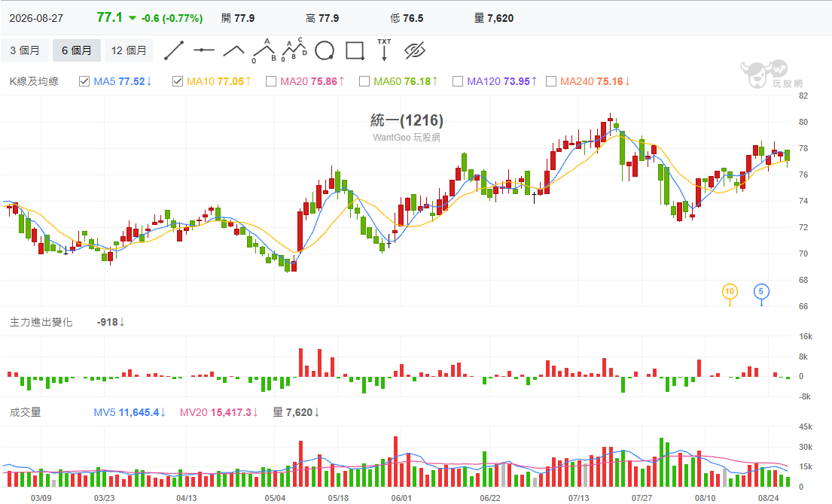832x504 pixels.
Task: Uncheck the MA5 moving average checkbox
Action: pos(84,81)
